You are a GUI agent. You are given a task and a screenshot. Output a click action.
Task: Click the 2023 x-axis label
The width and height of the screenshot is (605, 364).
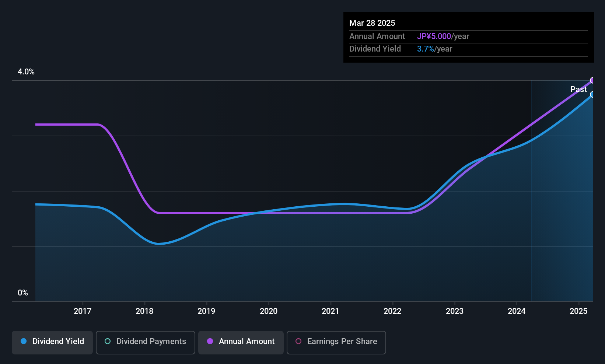pos(455,311)
